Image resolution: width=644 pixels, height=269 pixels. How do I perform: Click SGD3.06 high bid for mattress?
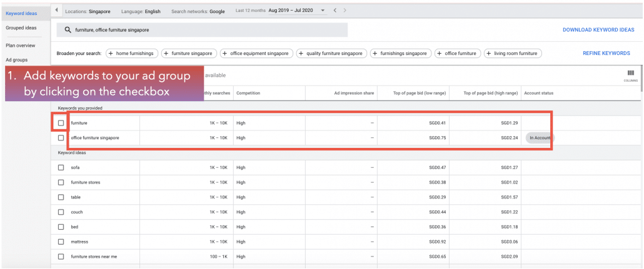[510, 242]
